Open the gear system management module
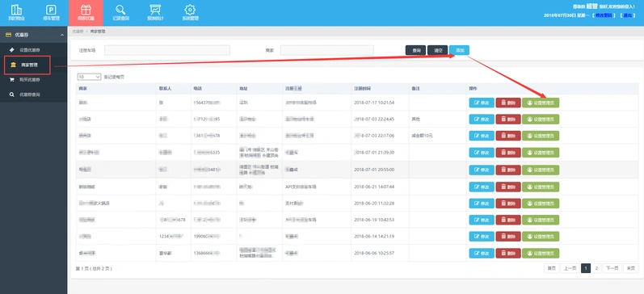Screen dimensions: 644x294 [x=190, y=13]
